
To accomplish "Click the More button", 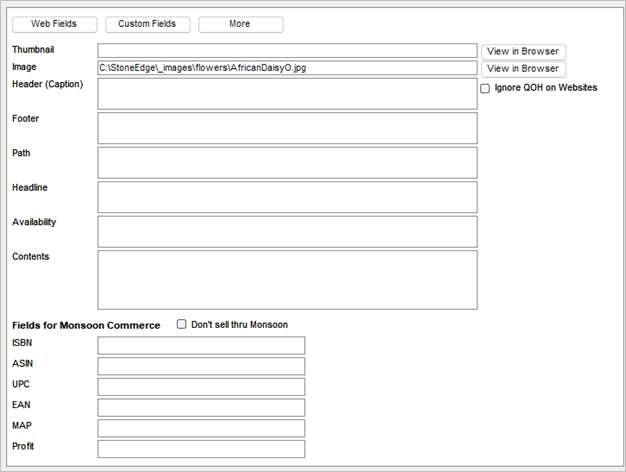I will click(x=240, y=24).
